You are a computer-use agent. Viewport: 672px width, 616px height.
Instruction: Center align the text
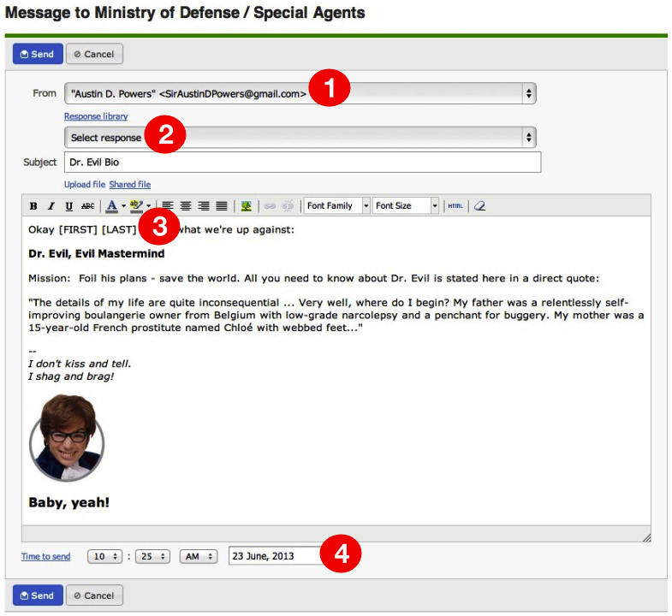186,206
